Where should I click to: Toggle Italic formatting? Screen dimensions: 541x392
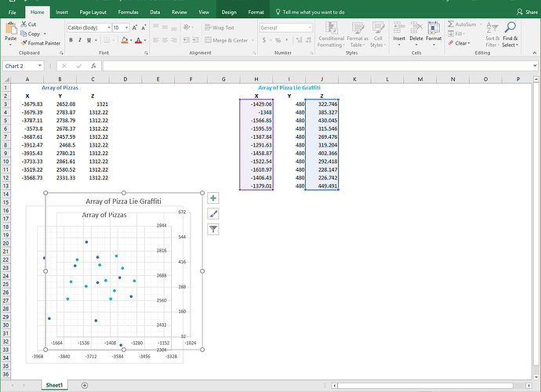pyautogui.click(x=80, y=40)
